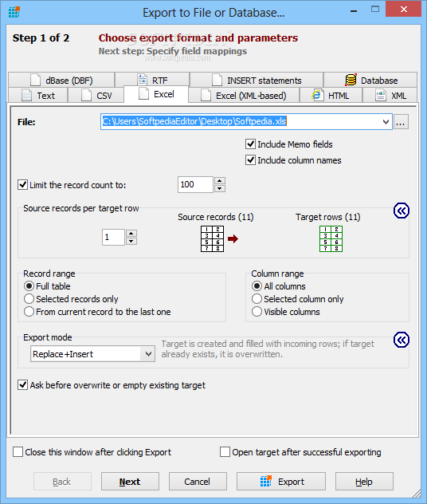Browse for file with ellipsis button
Viewport: 427px width, 504px height.
coord(401,122)
